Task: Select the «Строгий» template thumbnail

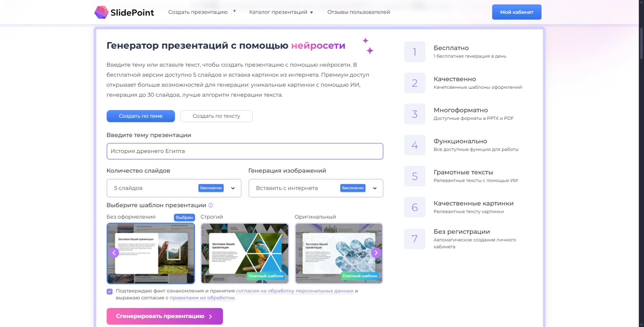Action: click(x=244, y=253)
